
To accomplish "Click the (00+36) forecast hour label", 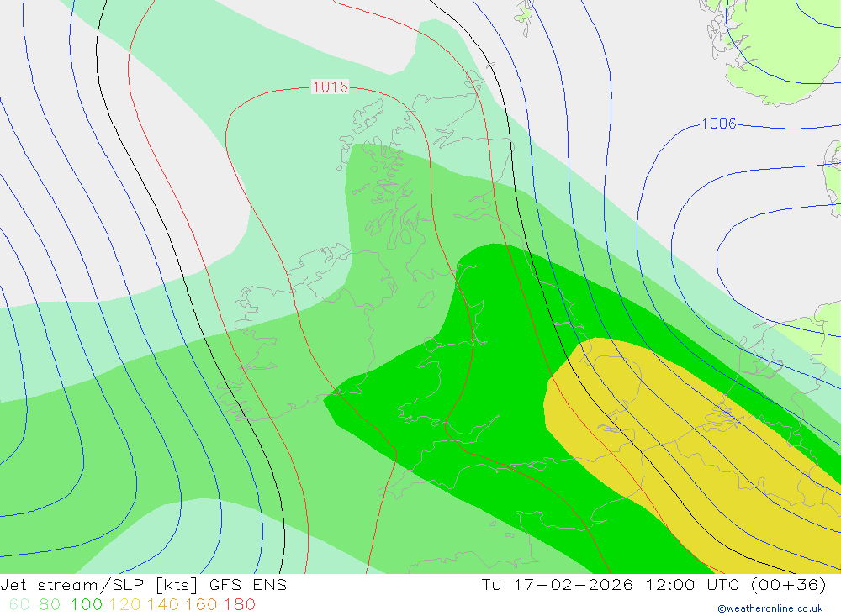I will coord(789,584).
